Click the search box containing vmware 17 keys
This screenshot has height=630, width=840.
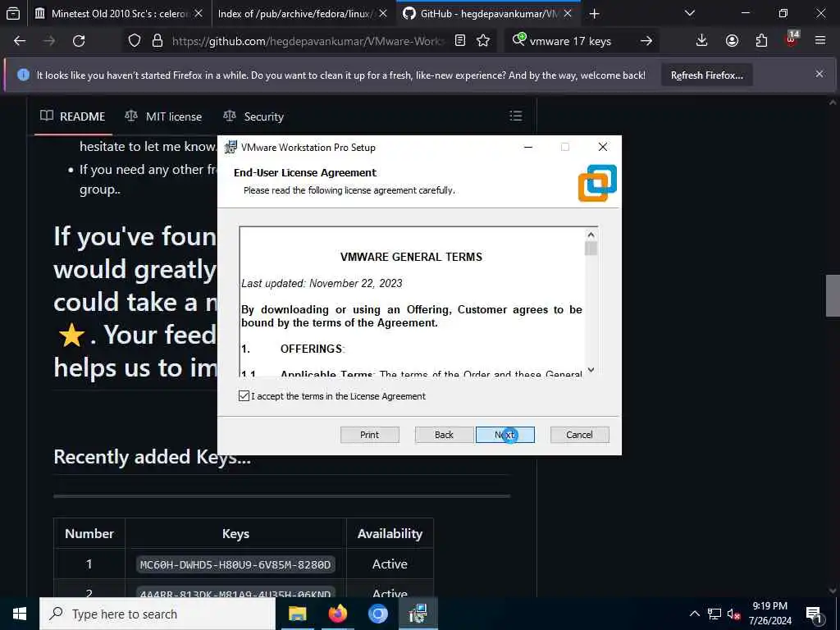580,41
